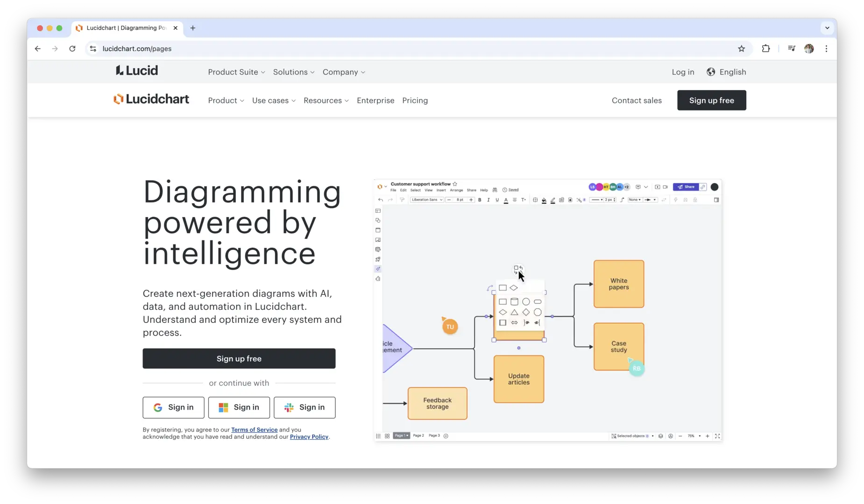Open the Chrome extensions puzzle icon
This screenshot has height=504, width=864.
(766, 49)
